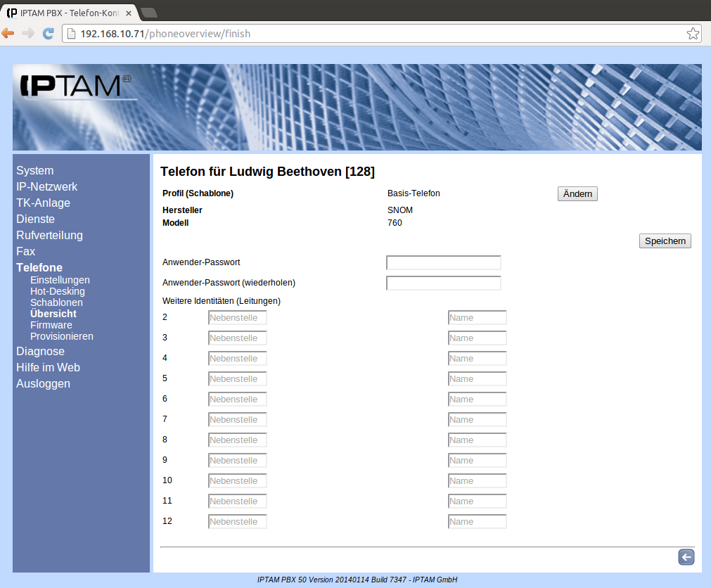
Task: Click the page icon in address bar
Action: pos(71,34)
